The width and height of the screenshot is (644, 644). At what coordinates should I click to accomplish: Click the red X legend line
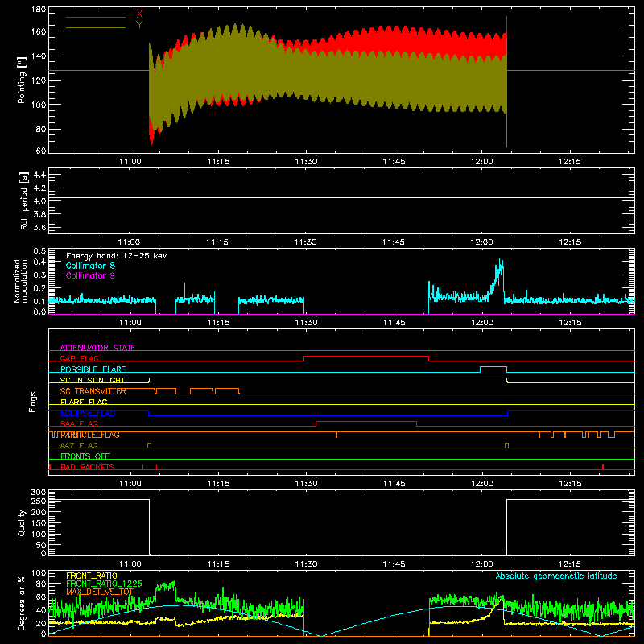pos(96,17)
